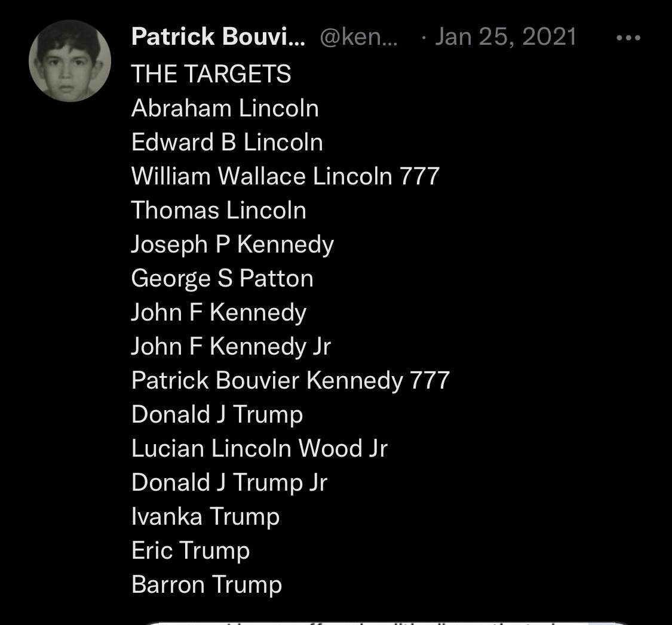This screenshot has height=625, width=672.
Task: Open the Jan 25, 2021 timestamp link
Action: click(505, 37)
